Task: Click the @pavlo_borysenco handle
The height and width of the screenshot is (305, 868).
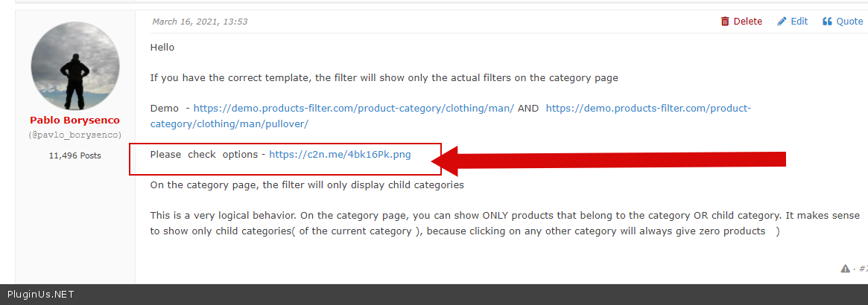Action: pyautogui.click(x=75, y=135)
